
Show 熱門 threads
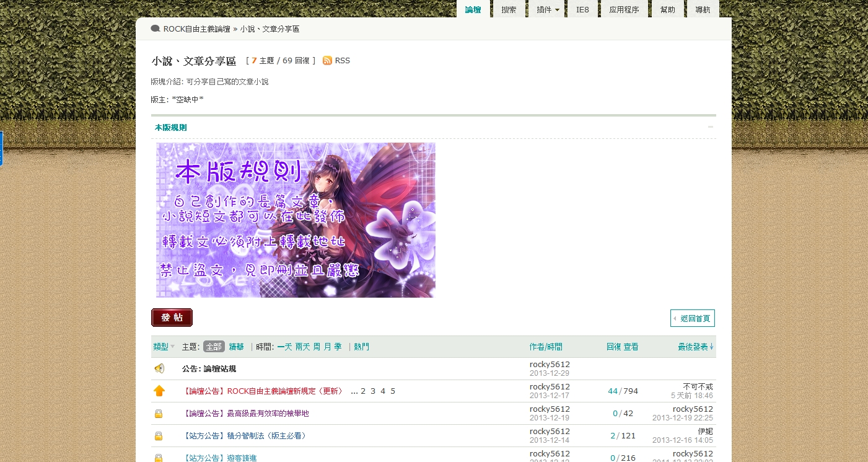(361, 347)
